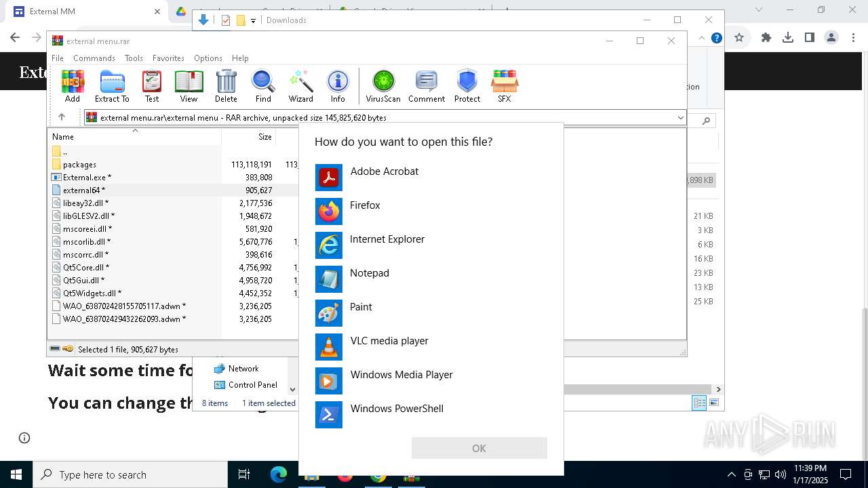868x488 pixels.
Task: Switch Explorer to large icons view
Action: 713,403
